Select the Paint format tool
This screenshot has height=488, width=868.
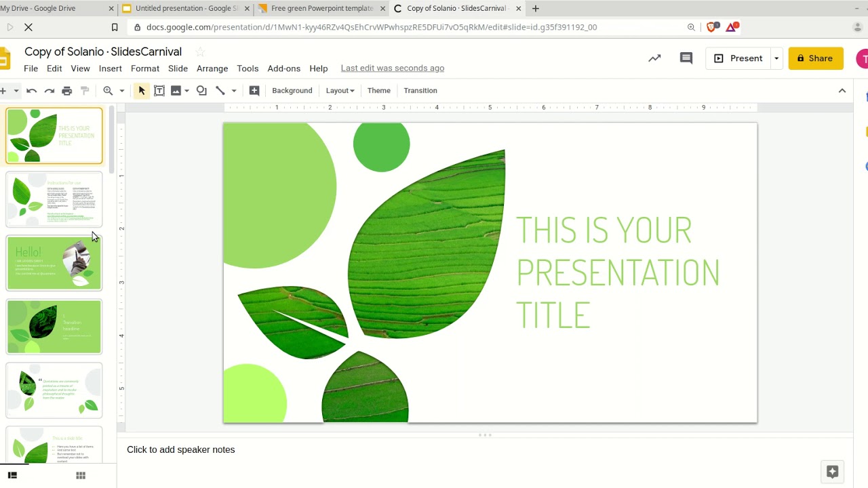click(85, 91)
